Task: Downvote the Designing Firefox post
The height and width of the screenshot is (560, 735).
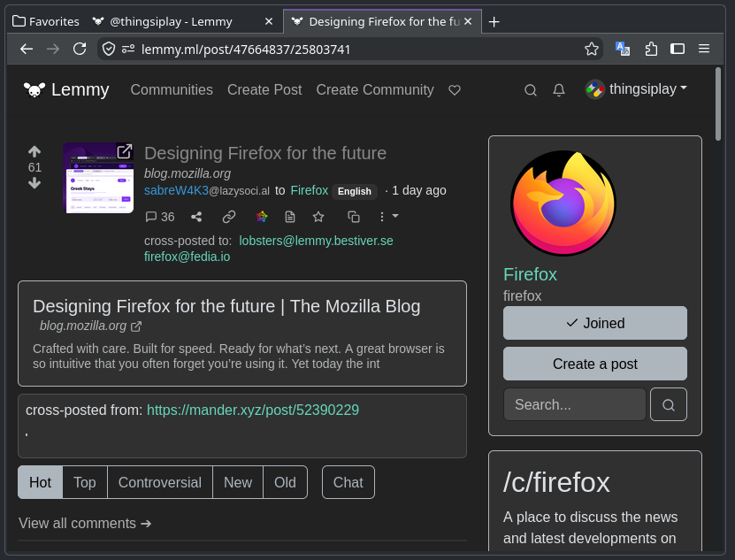Action: [x=34, y=183]
